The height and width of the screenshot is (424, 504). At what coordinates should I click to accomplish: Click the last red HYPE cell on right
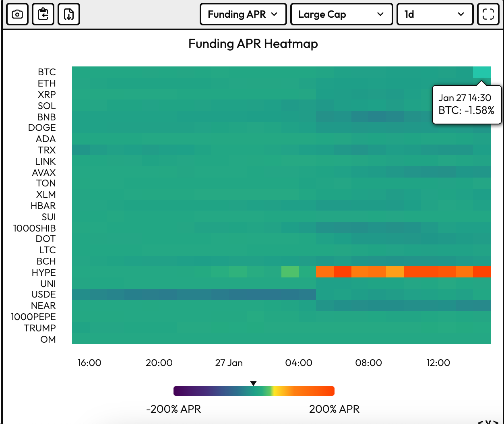[481, 272]
